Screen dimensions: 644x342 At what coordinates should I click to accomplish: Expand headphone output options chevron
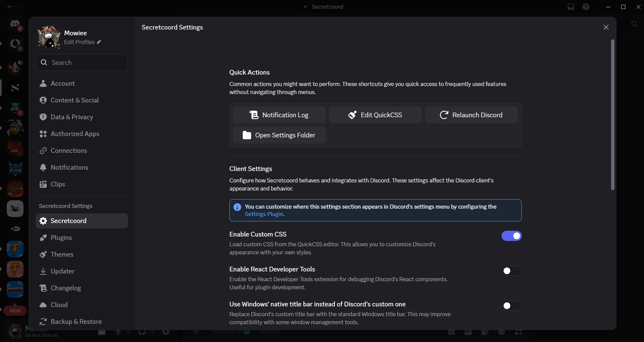(x=153, y=332)
